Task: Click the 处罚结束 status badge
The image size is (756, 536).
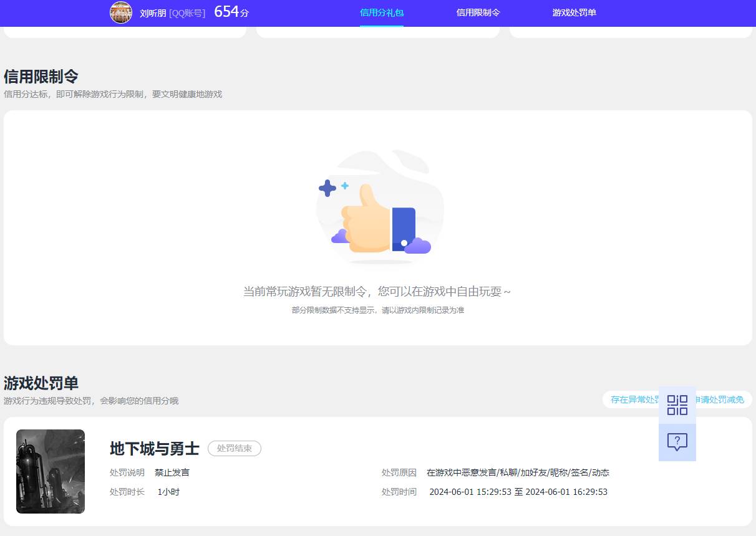Action: point(234,448)
